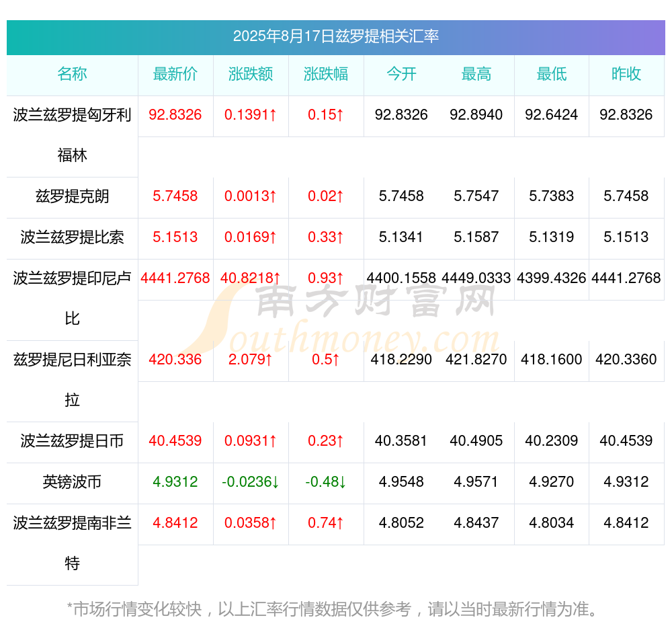Click change percent 0.5↑
This screenshot has height=630, width=672.
(326, 360)
